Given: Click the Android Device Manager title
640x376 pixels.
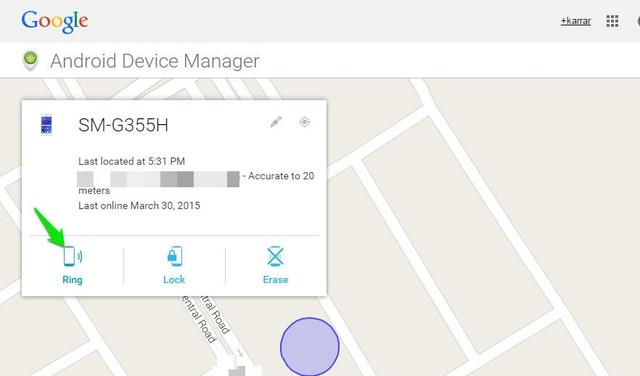Looking at the screenshot, I should (x=155, y=61).
